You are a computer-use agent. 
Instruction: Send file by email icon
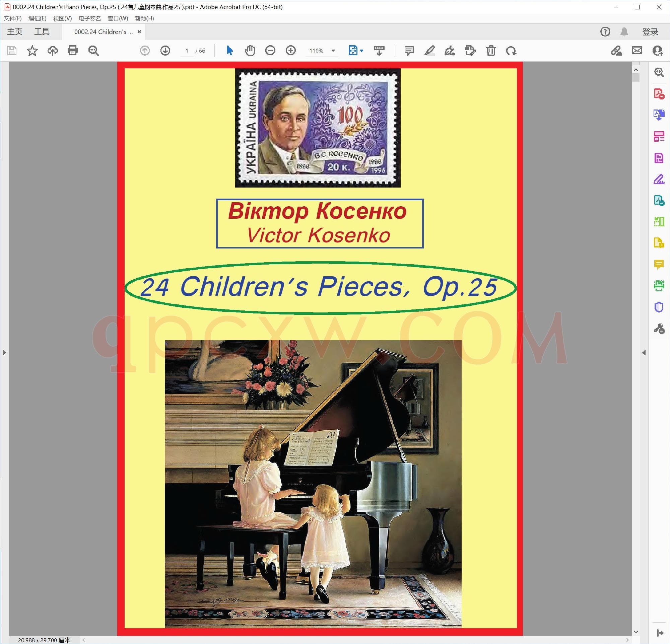[637, 51]
